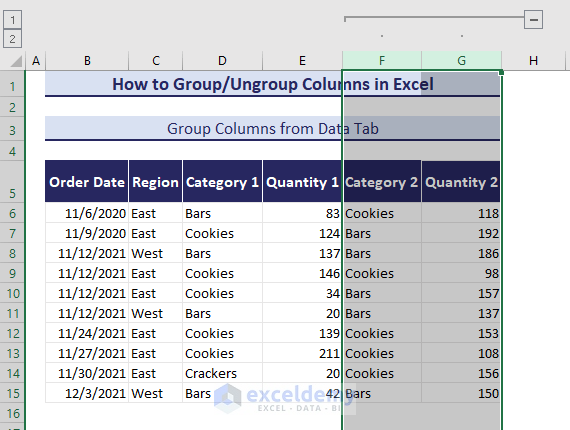
Task: Select column B header
Action: [87, 60]
